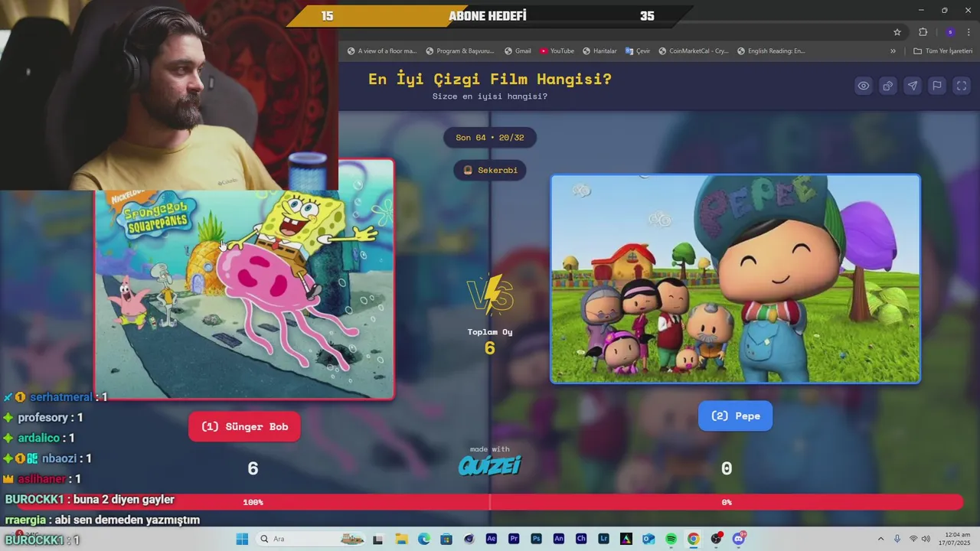Open Chrome extensions puzzle icon
Screen dimensions: 980x551
pos(923,32)
